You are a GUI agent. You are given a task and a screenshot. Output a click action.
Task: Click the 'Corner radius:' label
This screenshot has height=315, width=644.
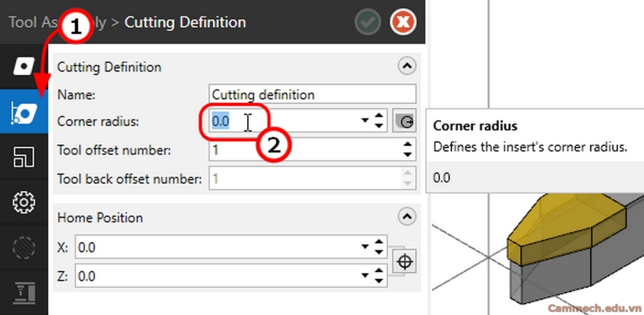coord(98,122)
